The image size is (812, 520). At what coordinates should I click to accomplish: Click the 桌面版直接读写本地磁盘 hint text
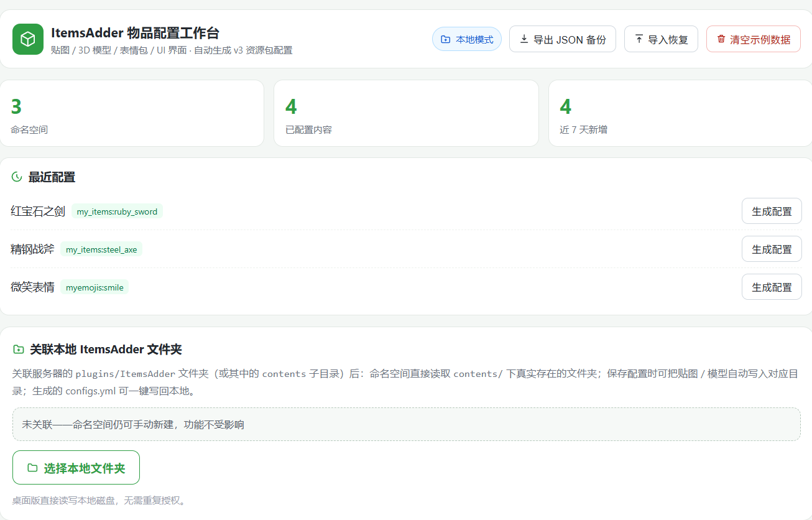click(x=99, y=500)
